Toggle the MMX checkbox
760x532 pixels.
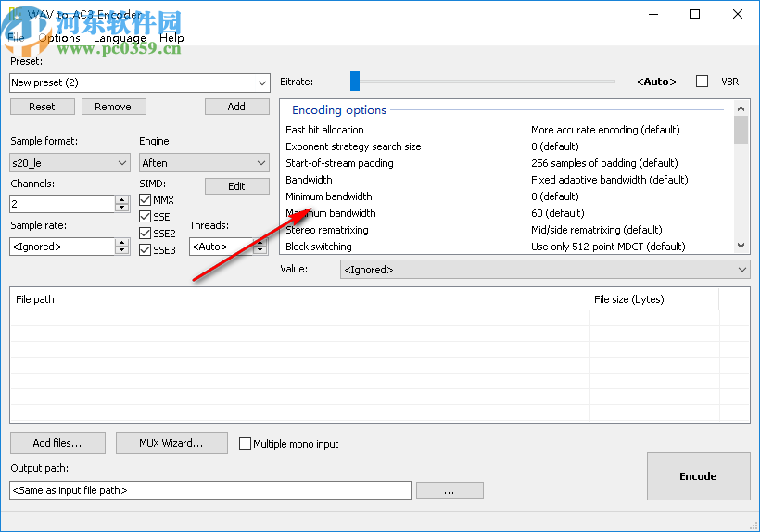pos(145,199)
